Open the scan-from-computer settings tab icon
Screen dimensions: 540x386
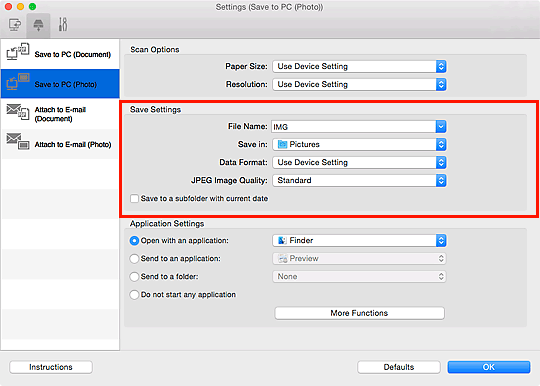tap(14, 25)
